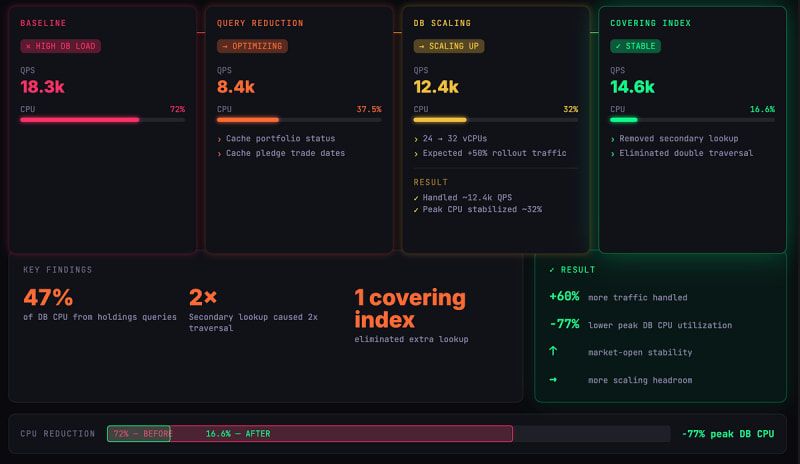This screenshot has height=464, width=800.
Task: Click the '-77% peak DB CPU' summary text
Action: click(x=728, y=434)
